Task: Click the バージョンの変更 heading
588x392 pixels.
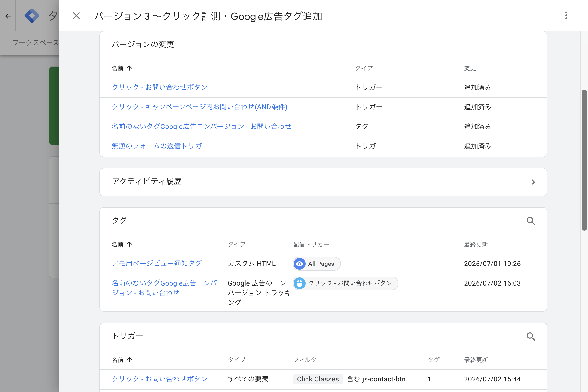Action: pyautogui.click(x=143, y=44)
